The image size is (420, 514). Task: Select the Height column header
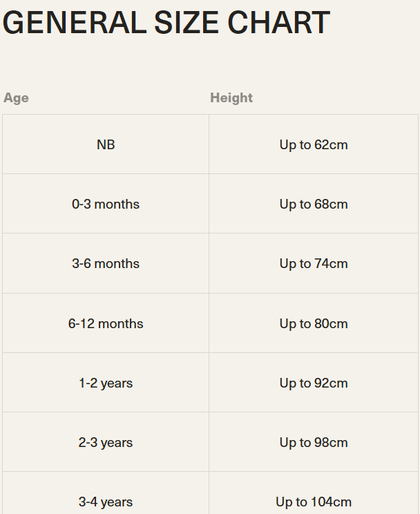(x=231, y=98)
